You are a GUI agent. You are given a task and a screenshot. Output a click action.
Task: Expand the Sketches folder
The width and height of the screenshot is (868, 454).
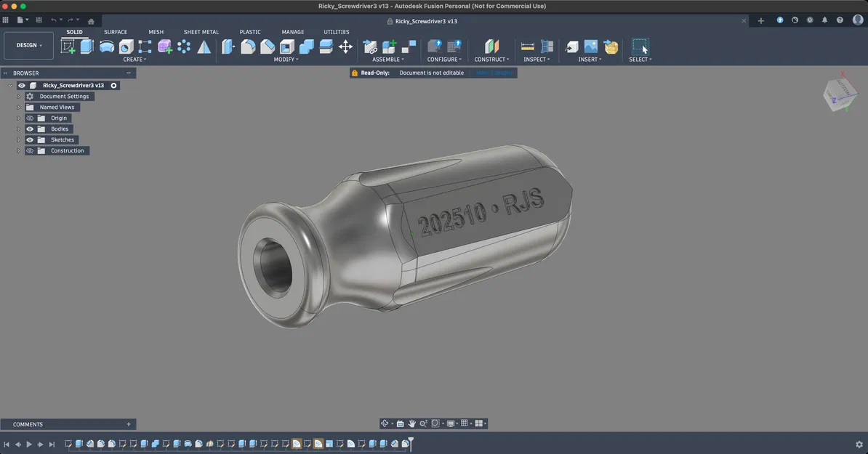point(18,140)
